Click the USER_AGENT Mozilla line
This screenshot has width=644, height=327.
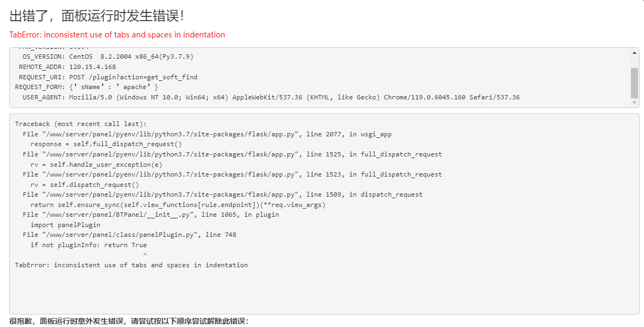(x=271, y=97)
